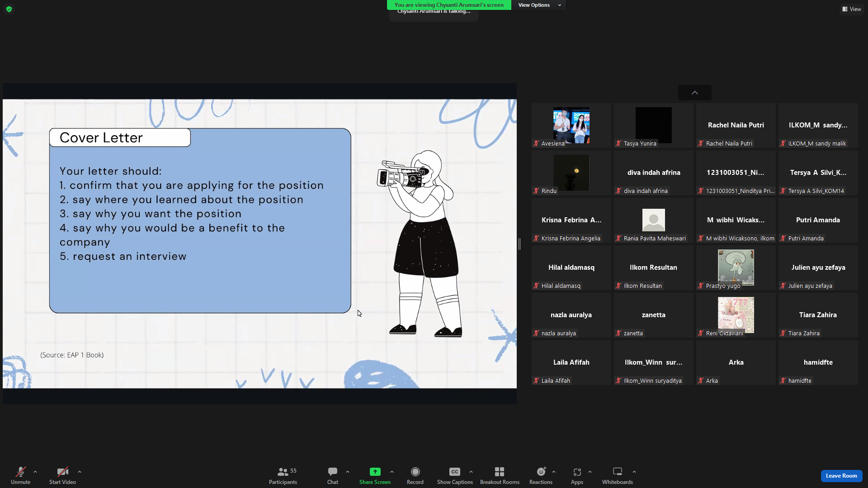Start Video camera toggle

click(62, 475)
